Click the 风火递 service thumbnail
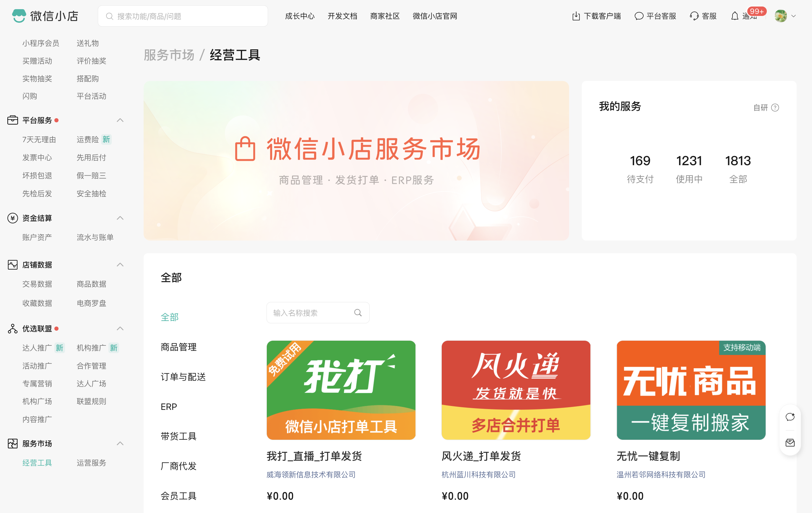812x513 pixels. [x=516, y=390]
